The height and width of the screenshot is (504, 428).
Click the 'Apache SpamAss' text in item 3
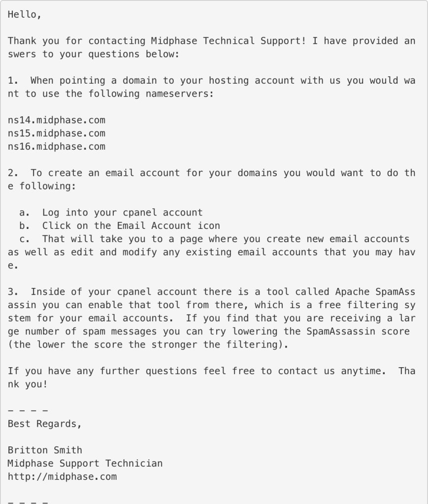point(375,292)
